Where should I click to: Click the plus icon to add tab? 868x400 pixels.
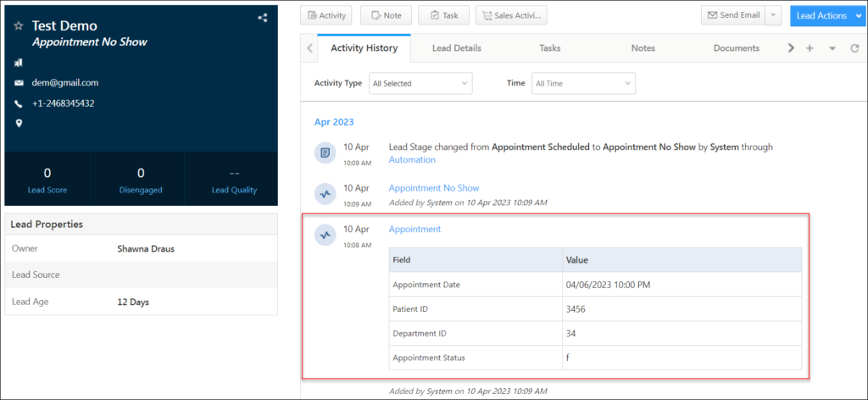(x=810, y=48)
